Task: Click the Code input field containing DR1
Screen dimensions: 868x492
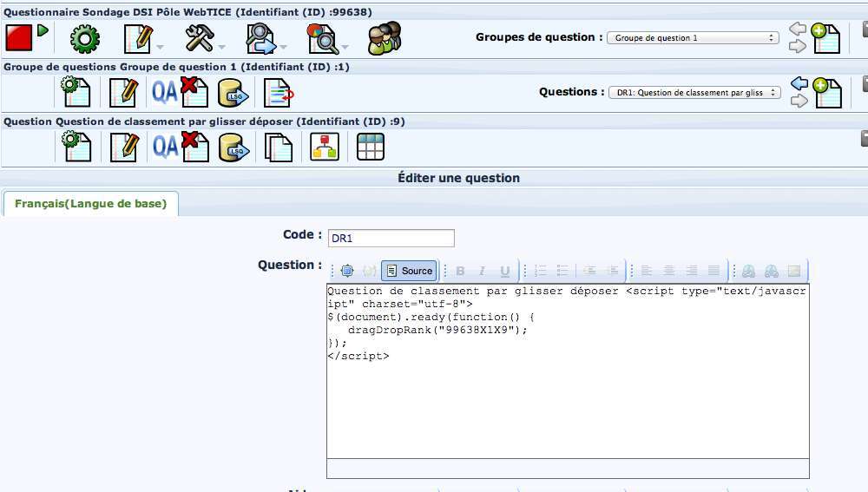Action: pyautogui.click(x=391, y=238)
